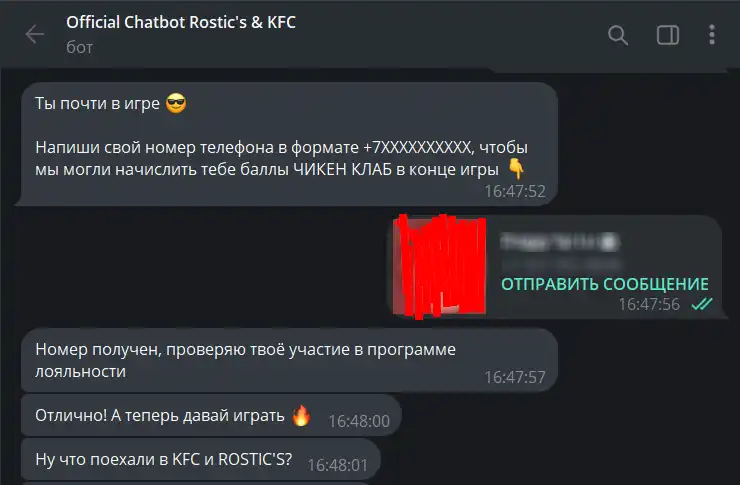Select the blurred contact name text
The width and height of the screenshot is (740, 485).
[560, 242]
